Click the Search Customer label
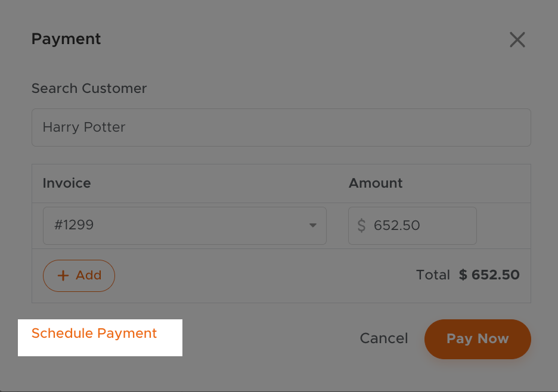 [x=89, y=89]
